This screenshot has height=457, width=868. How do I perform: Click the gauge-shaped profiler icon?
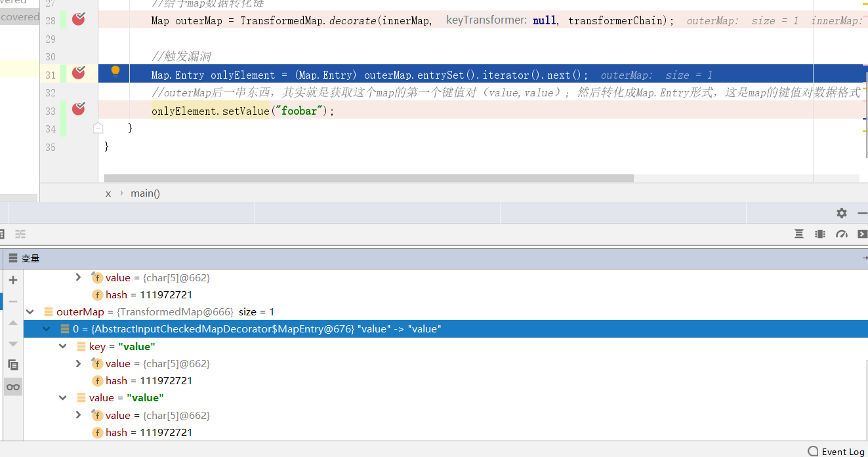coord(842,234)
